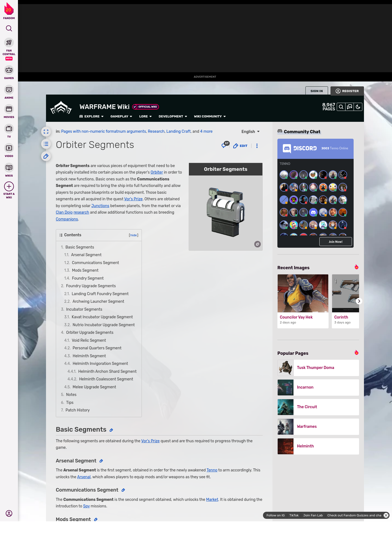Open the Corinth recent image

click(345, 301)
